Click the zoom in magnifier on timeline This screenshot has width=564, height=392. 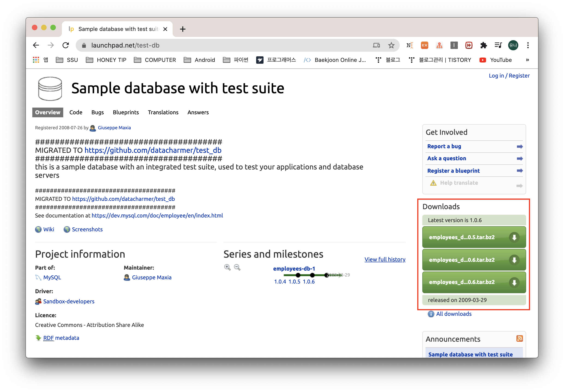point(227,267)
